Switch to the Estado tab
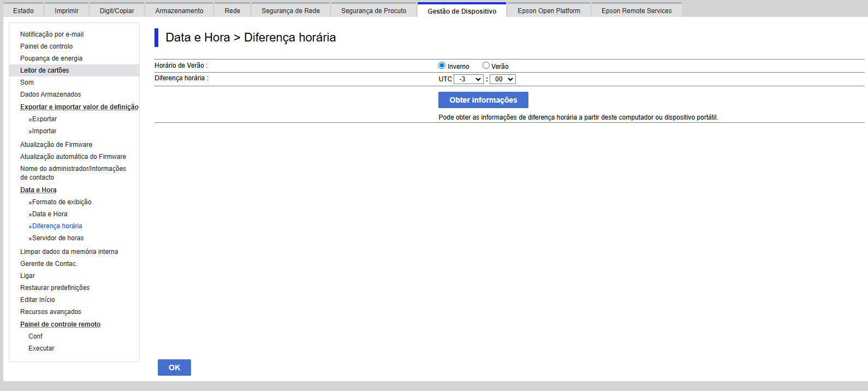 pos(23,11)
